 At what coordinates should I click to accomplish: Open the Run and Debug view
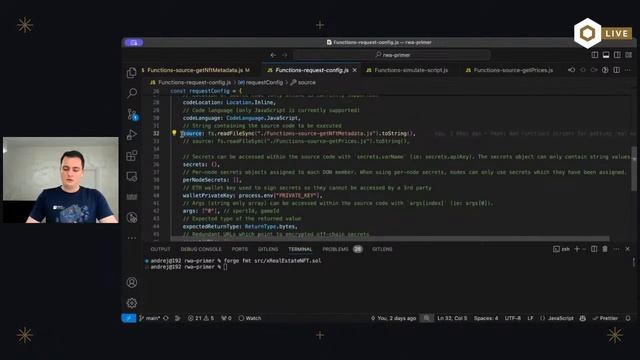pos(131,135)
